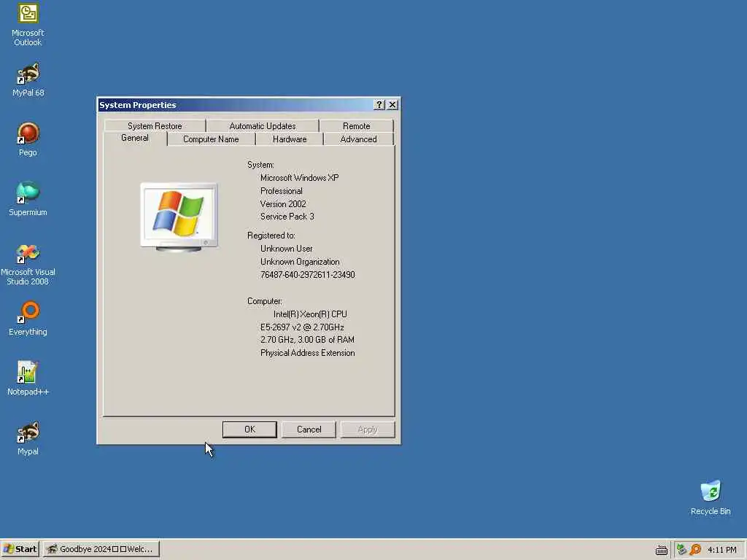Select the Recycle Bin icon

pos(711,498)
